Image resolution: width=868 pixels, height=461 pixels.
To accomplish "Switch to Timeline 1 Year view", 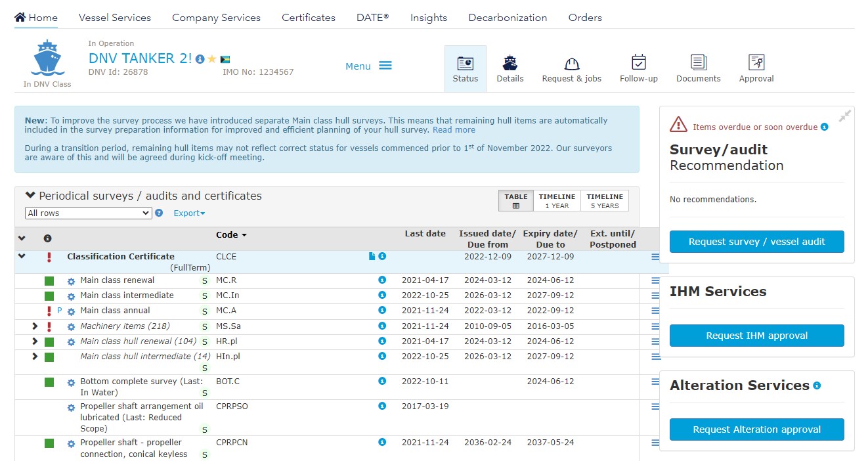I will coord(557,201).
